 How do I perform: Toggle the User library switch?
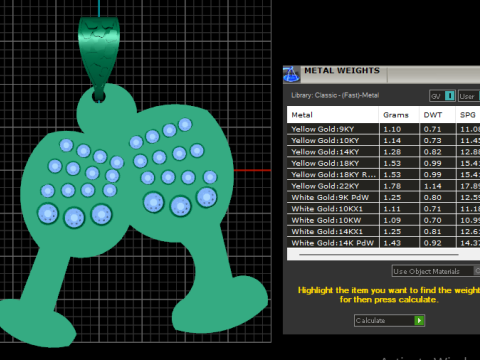469,96
